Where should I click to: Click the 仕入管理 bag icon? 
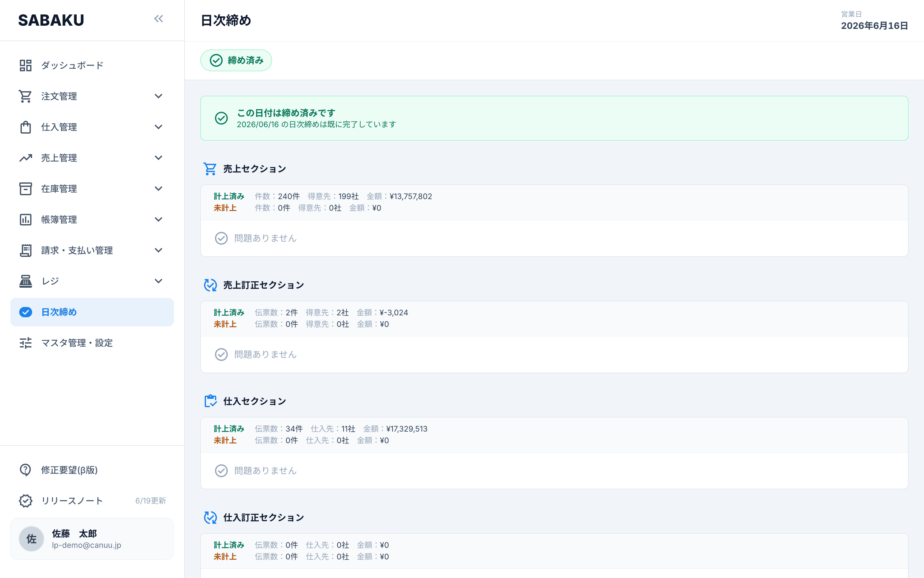pyautogui.click(x=26, y=127)
